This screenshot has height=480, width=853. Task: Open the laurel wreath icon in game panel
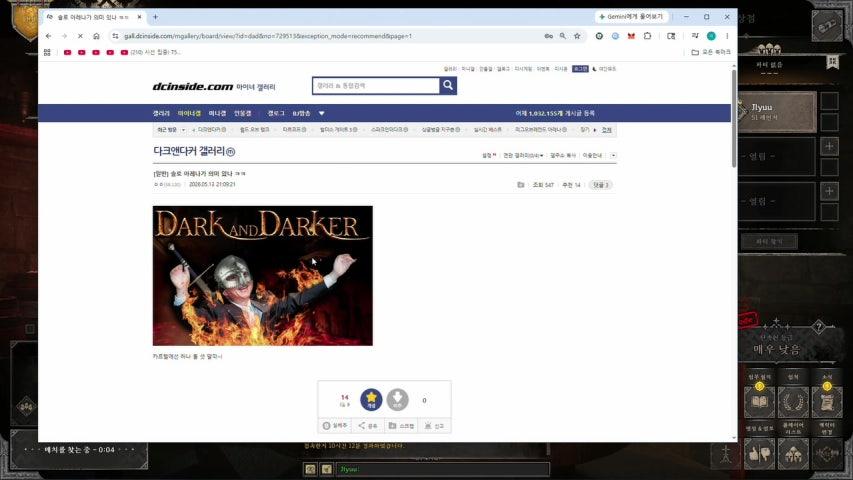[793, 402]
